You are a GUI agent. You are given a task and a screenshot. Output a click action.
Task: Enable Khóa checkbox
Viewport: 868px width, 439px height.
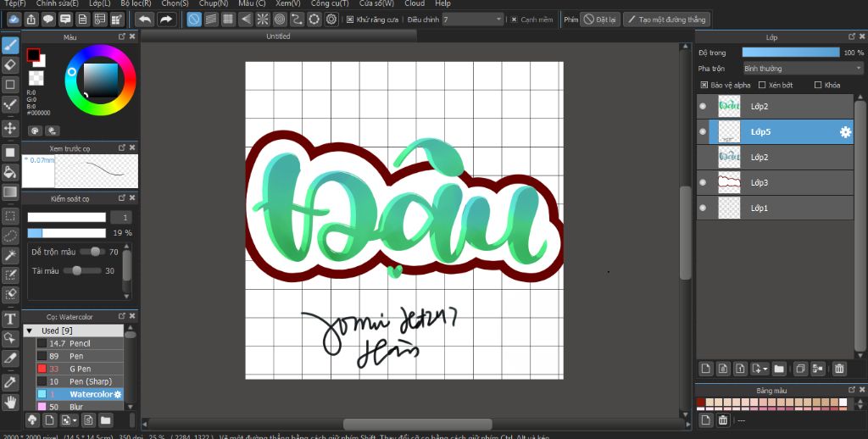click(818, 86)
